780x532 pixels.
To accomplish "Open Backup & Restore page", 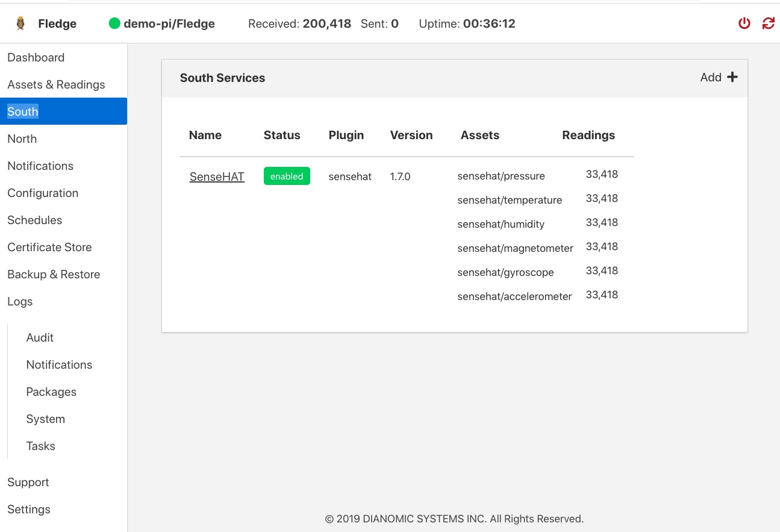I will 54,274.
